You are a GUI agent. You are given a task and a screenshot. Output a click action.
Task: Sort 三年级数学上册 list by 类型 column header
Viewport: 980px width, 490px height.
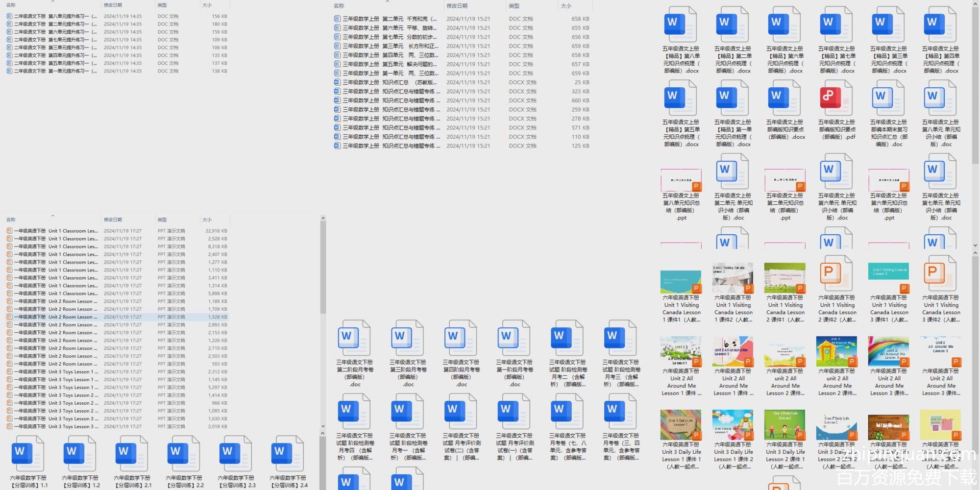tap(514, 6)
